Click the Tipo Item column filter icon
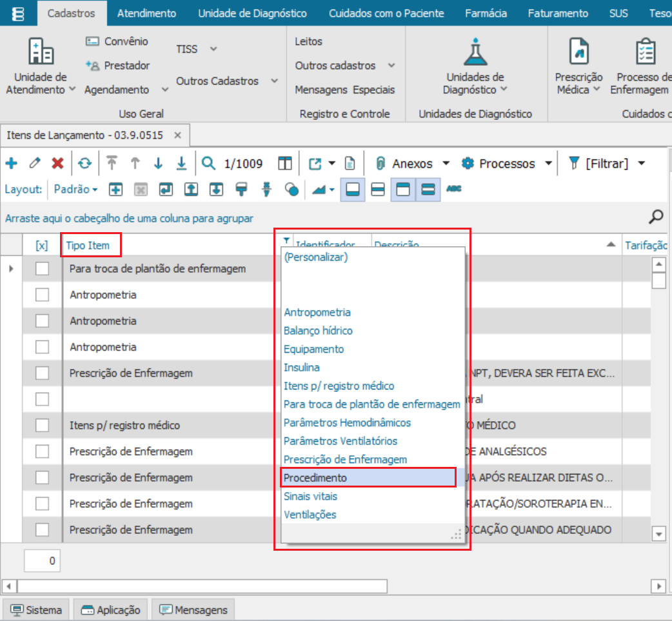 pyautogui.click(x=286, y=241)
